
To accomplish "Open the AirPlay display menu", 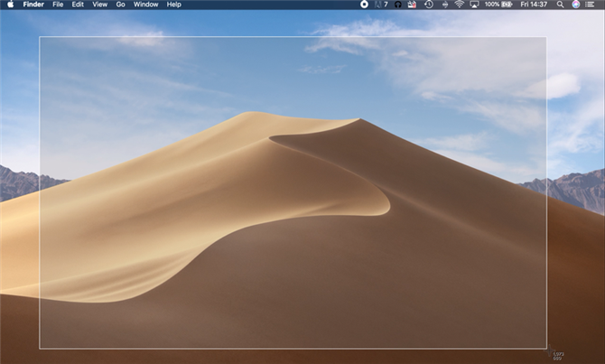I will click(x=474, y=5).
